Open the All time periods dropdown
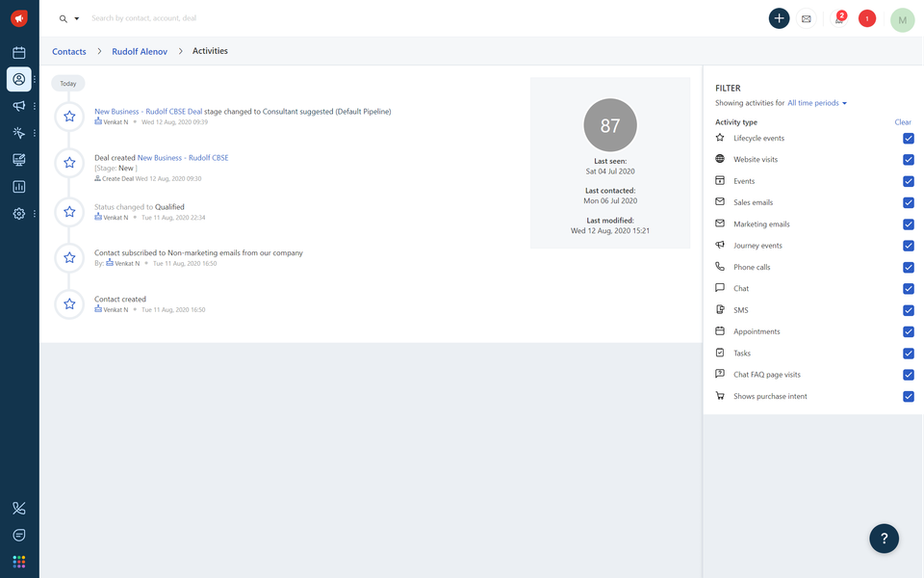The height and width of the screenshot is (578, 924). [816, 103]
